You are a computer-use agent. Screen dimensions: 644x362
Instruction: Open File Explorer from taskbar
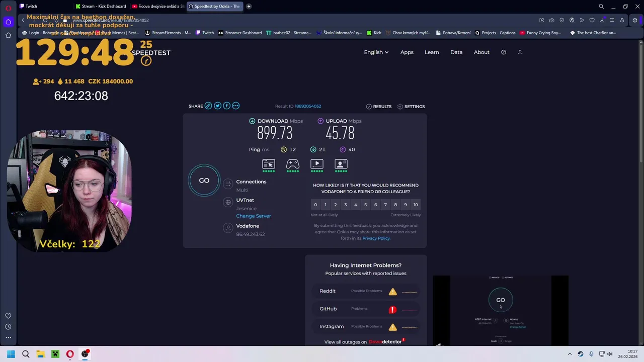click(x=40, y=354)
